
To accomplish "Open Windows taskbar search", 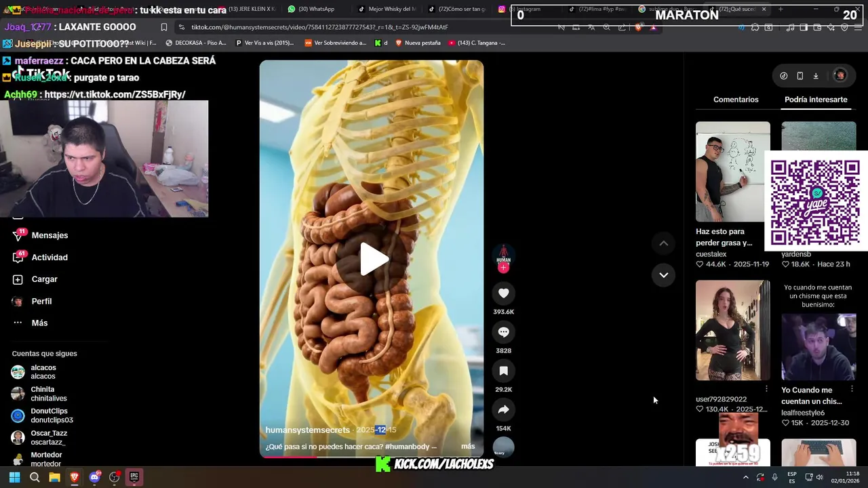I will (x=35, y=477).
